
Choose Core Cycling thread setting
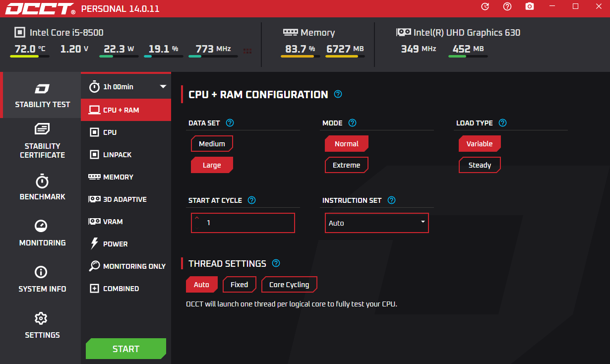coord(289,285)
